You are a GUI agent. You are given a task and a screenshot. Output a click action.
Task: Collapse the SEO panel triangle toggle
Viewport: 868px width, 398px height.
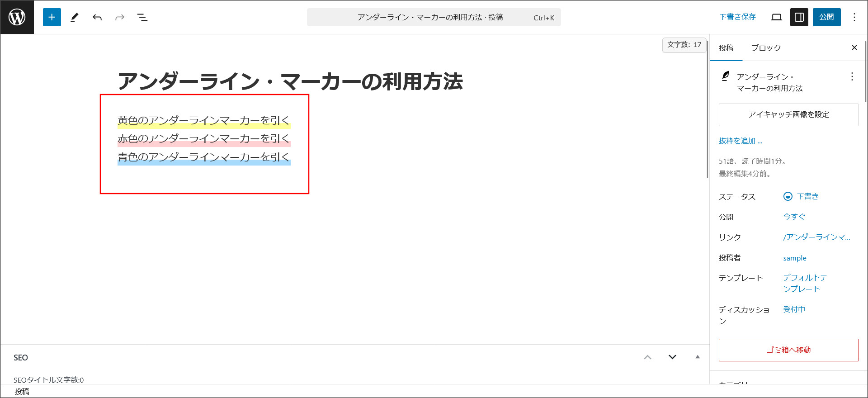point(698,357)
